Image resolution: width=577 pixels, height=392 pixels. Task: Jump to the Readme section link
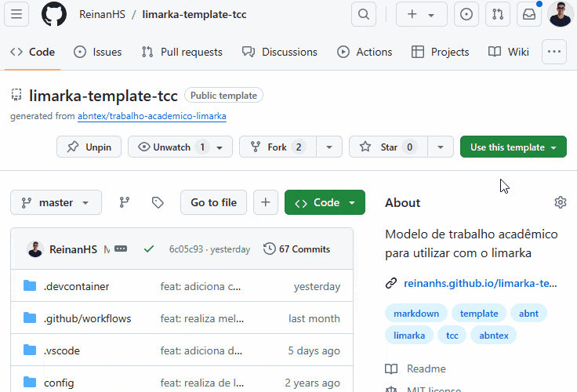point(416,368)
